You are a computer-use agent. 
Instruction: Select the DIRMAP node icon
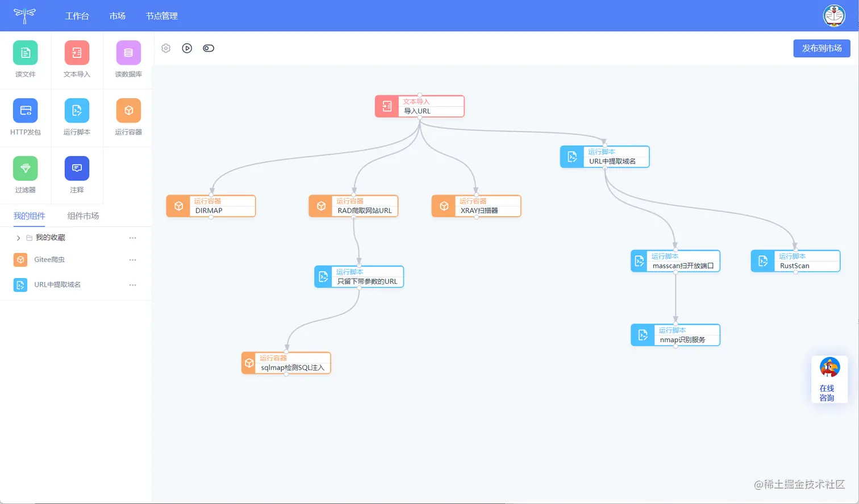coord(178,206)
